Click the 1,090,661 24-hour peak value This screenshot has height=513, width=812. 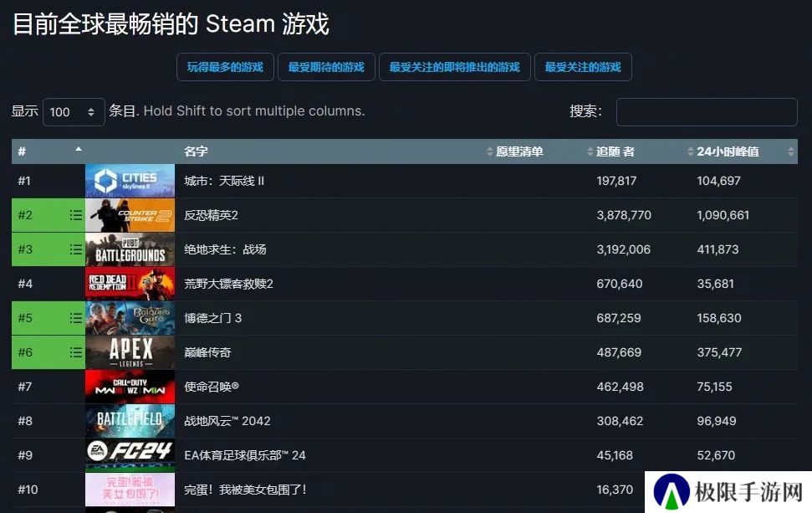click(x=723, y=215)
